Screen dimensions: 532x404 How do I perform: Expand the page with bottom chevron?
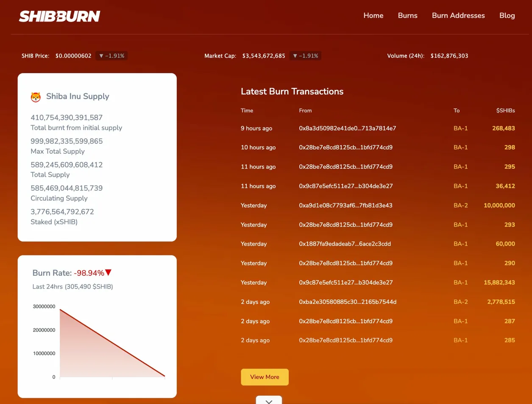(x=269, y=401)
